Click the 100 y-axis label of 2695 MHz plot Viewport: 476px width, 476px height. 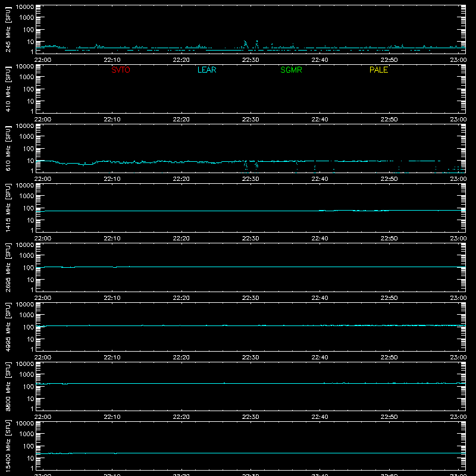click(29, 267)
